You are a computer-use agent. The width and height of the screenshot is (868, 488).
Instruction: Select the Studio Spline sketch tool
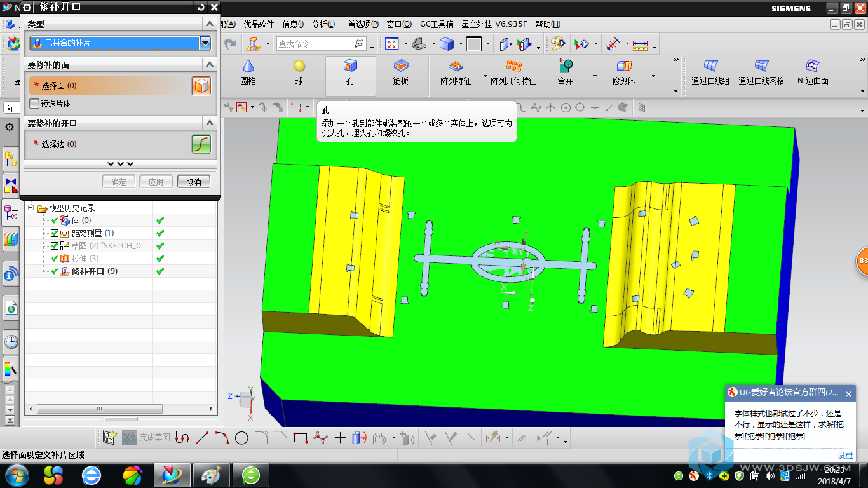click(320, 438)
